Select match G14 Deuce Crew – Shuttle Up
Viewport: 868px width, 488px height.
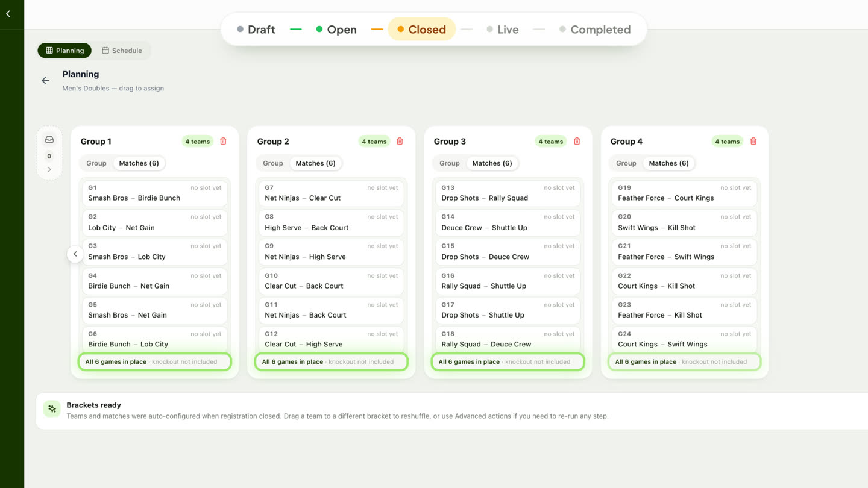tap(508, 222)
